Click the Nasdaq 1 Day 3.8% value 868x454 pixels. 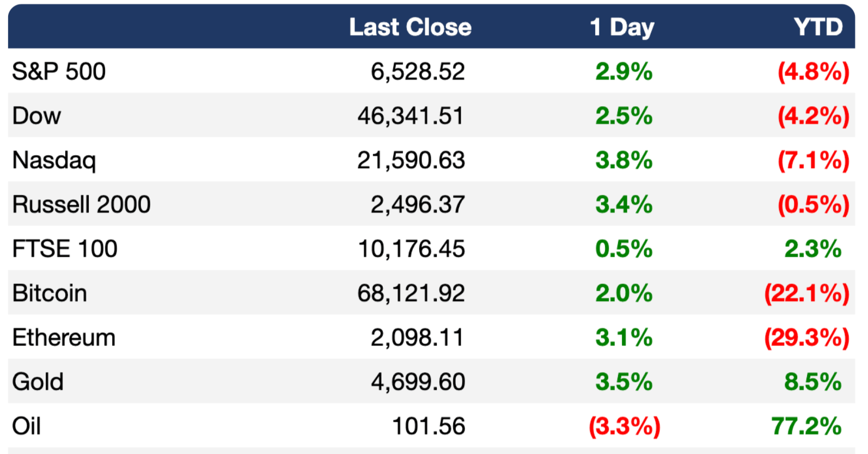[624, 161]
